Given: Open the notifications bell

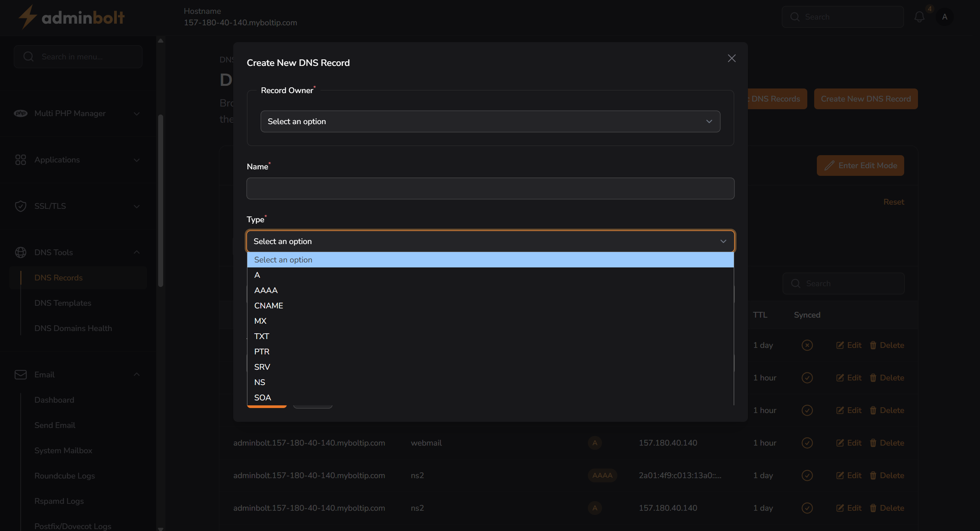Looking at the screenshot, I should pos(919,17).
